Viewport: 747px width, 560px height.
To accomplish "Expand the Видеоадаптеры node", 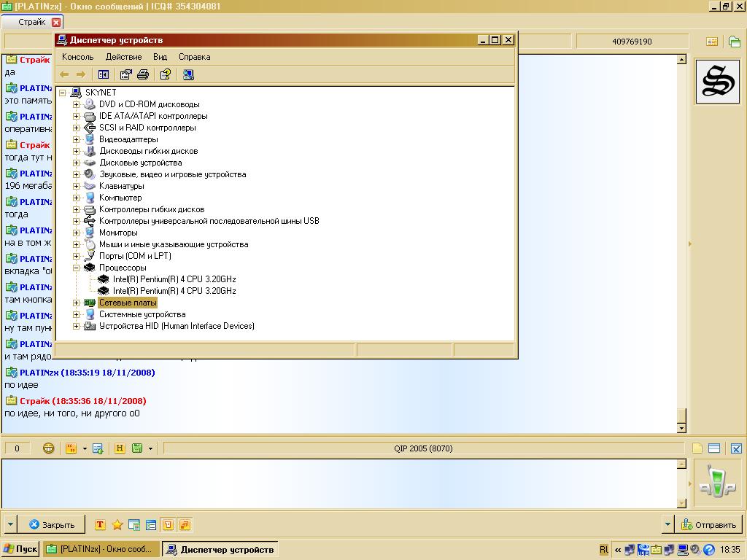I will click(76, 139).
